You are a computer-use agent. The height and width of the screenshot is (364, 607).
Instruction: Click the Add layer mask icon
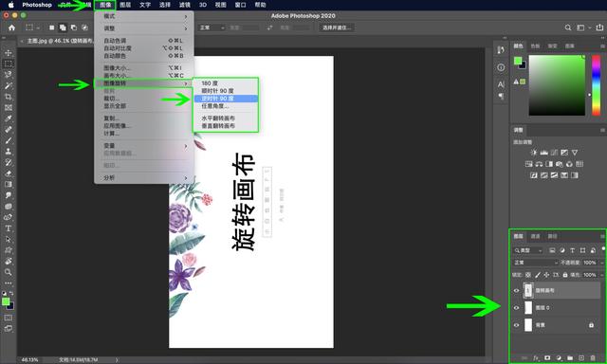547,358
